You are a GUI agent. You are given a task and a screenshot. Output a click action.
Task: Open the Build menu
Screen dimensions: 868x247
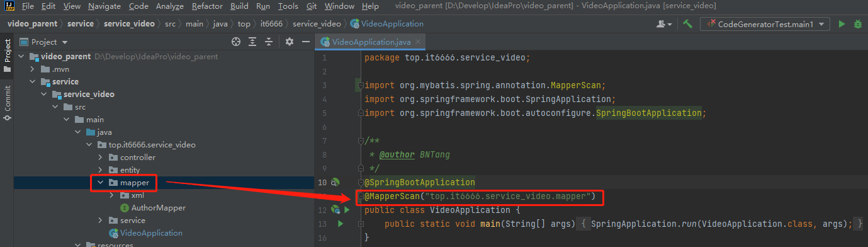coord(239,6)
